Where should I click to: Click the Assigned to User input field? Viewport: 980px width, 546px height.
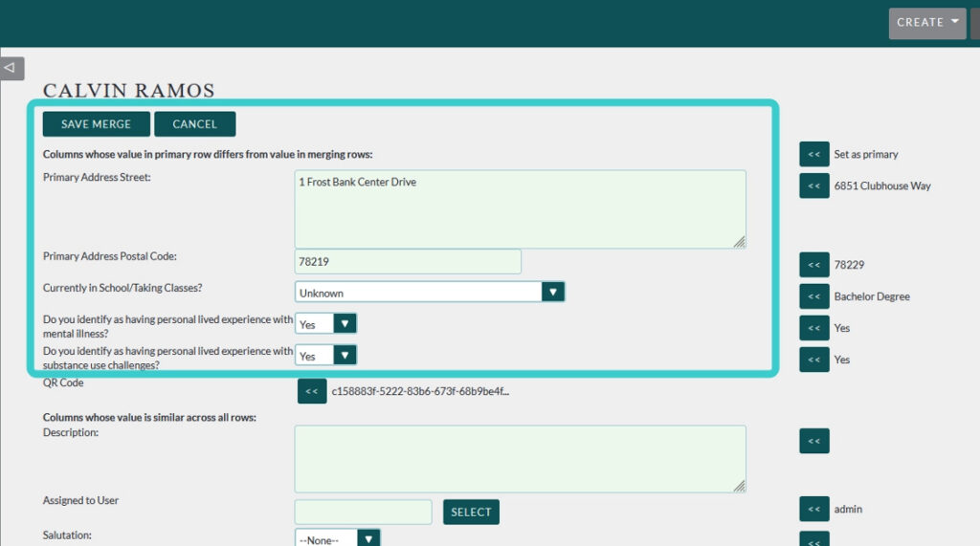[x=363, y=512]
